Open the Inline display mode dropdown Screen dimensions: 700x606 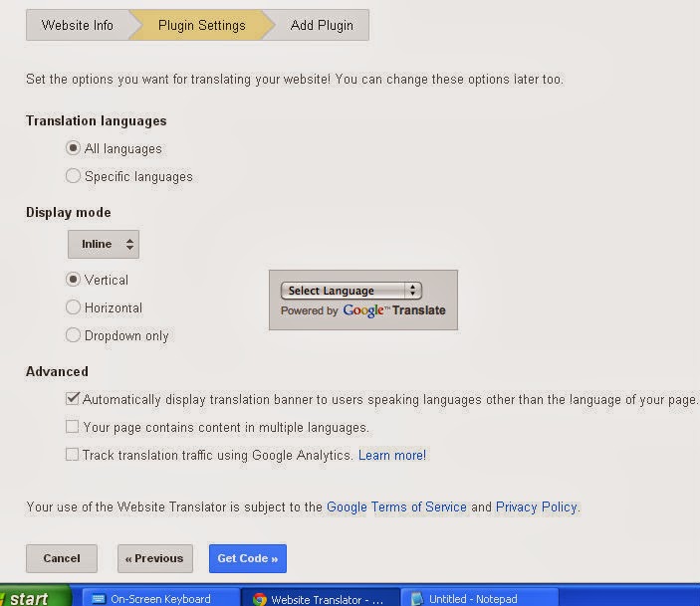(x=104, y=244)
